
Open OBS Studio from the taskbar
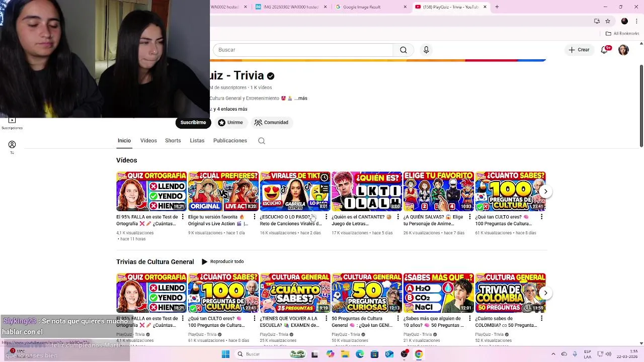tap(404, 354)
